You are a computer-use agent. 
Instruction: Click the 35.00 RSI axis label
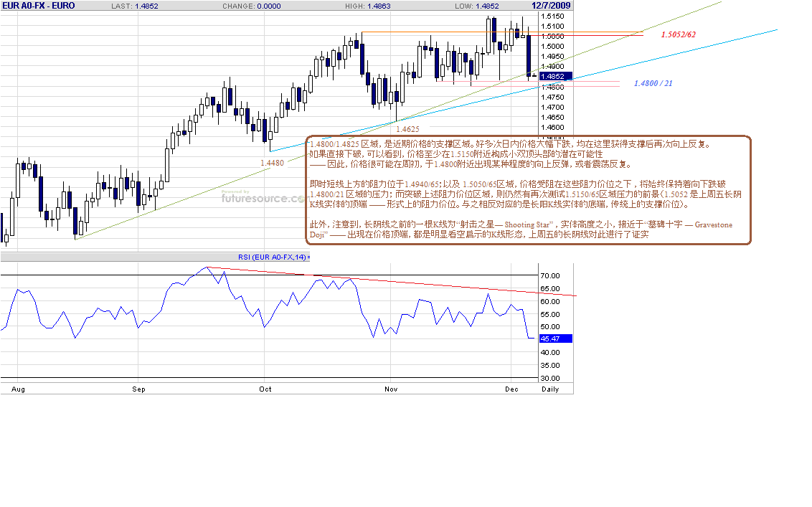550,366
